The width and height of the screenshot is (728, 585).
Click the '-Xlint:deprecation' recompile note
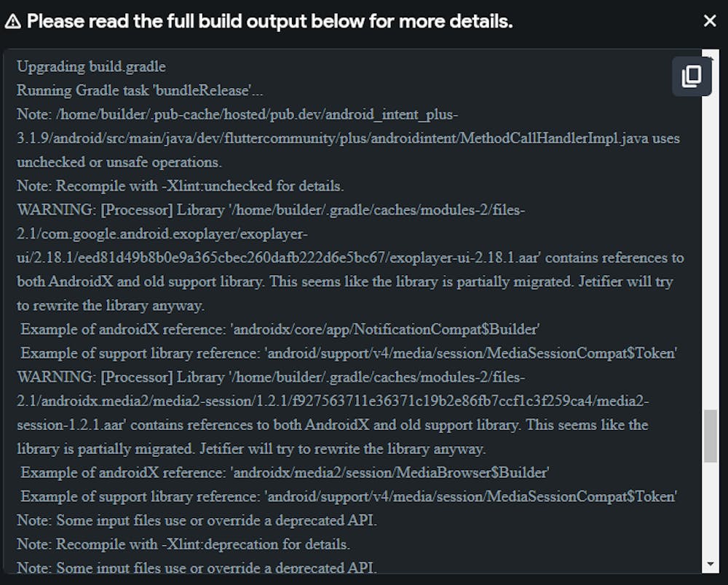183,544
